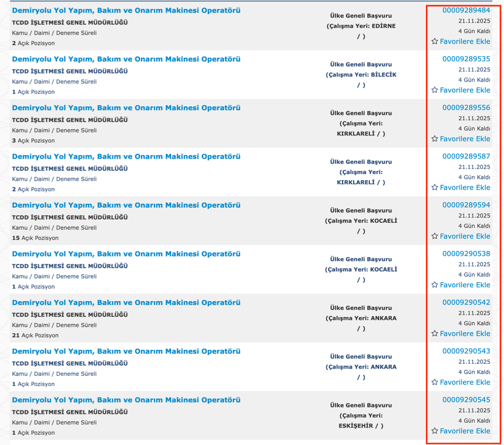Image resolution: width=504 pixels, height=445 pixels.
Task: Open job ID link 00009289556
Action: 466,108
